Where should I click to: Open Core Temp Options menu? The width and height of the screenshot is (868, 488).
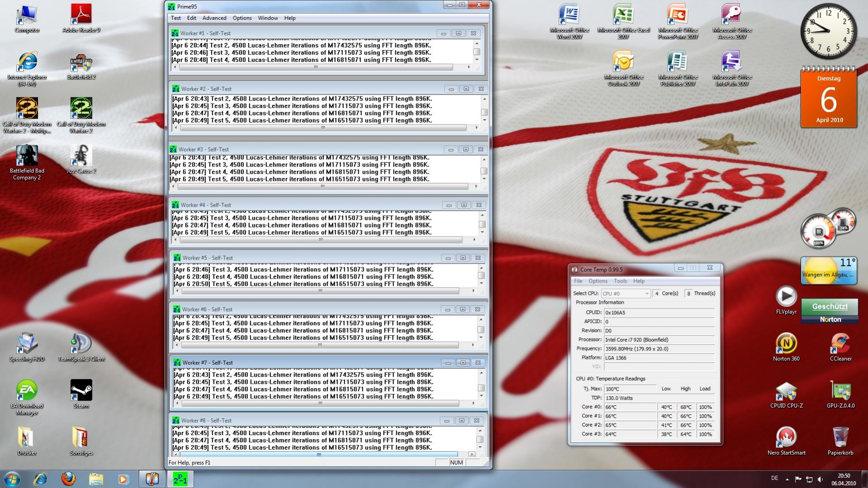598,281
